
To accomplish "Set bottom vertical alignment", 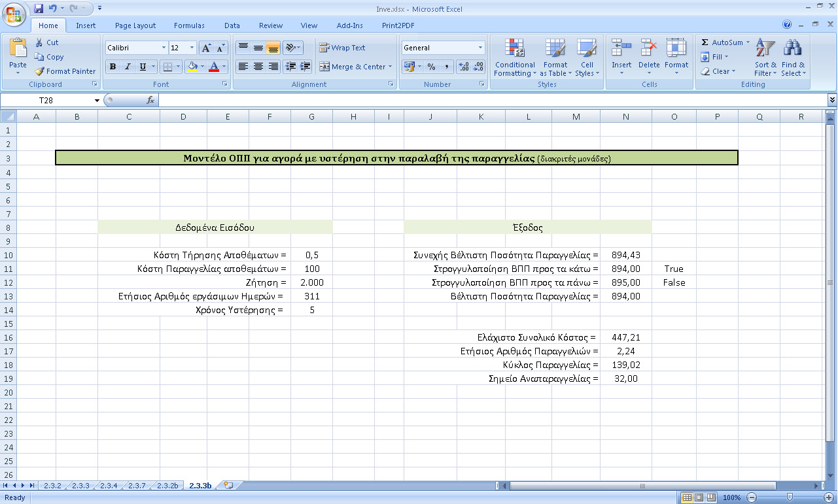I will [273, 48].
